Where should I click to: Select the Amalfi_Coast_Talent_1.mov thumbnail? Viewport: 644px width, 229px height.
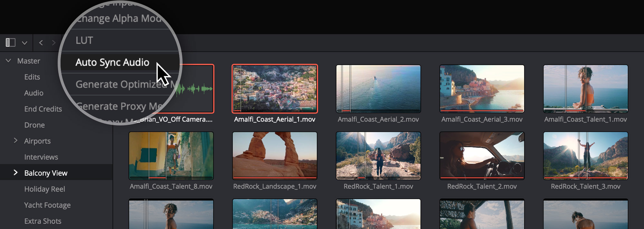[586, 89]
